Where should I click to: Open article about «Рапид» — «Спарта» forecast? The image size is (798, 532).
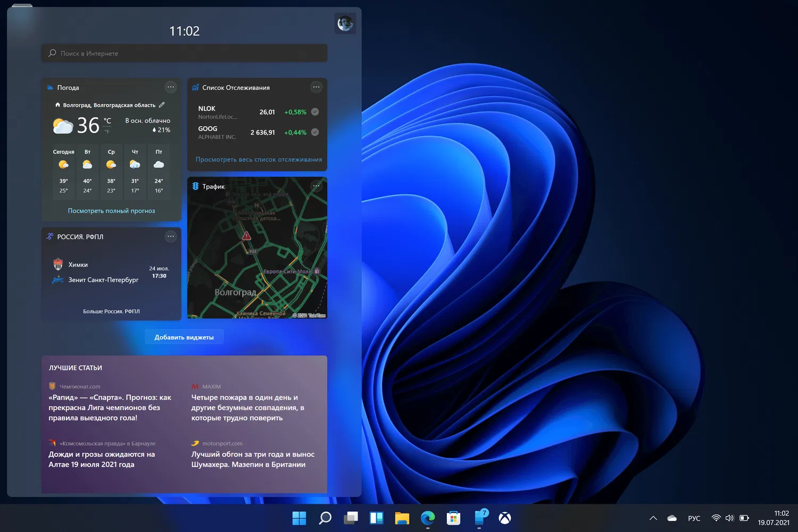tap(110, 408)
